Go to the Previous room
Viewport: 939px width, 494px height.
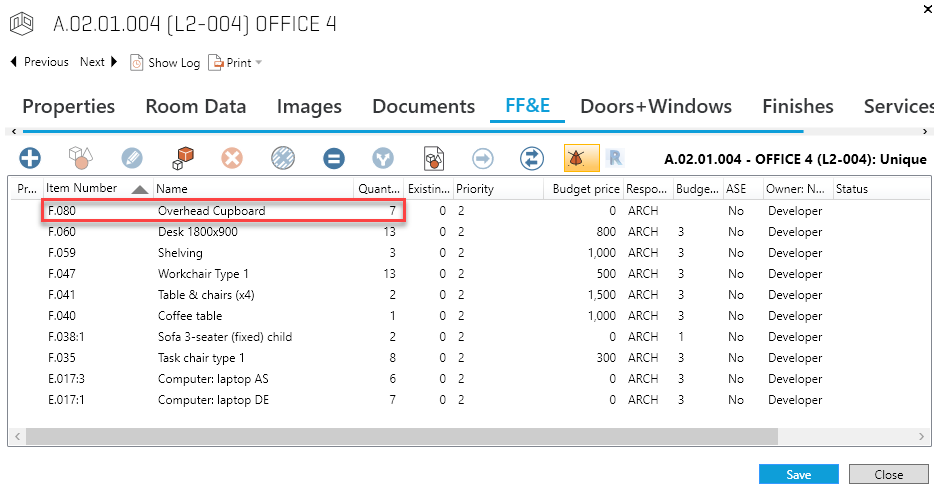[39, 62]
